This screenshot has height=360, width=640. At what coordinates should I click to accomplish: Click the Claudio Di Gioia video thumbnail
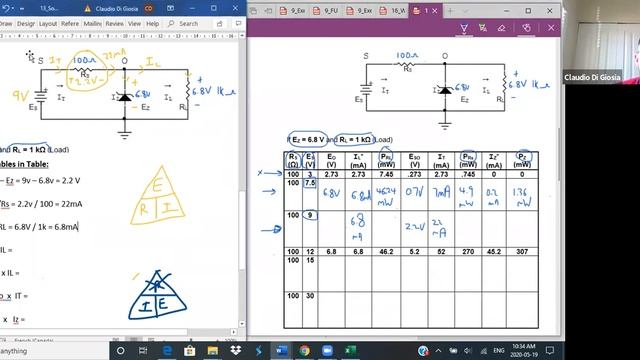[601, 42]
